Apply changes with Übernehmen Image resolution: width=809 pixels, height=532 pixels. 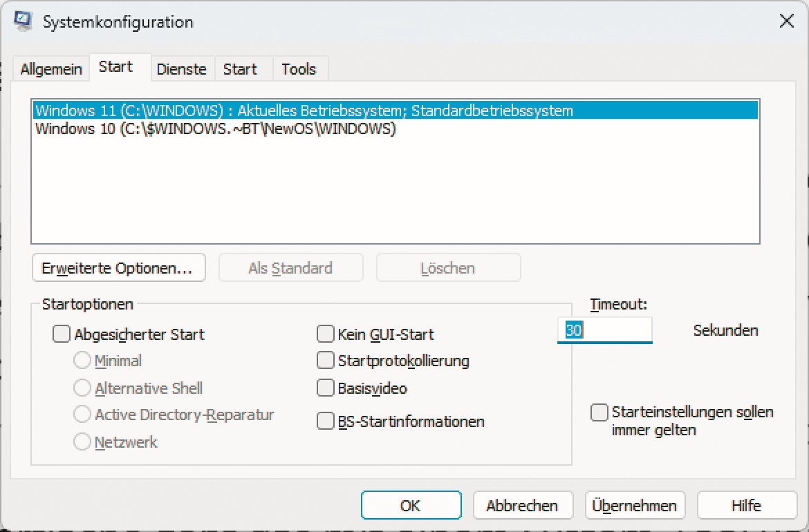tap(635, 505)
